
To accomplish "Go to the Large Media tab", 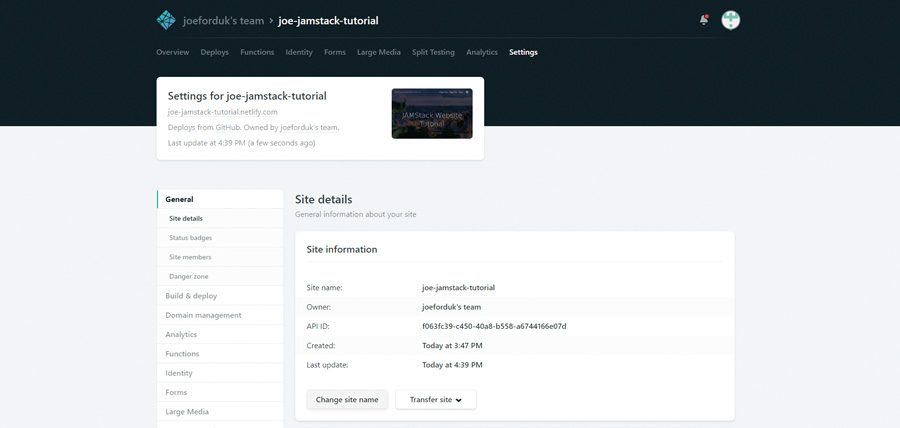I will point(379,52).
